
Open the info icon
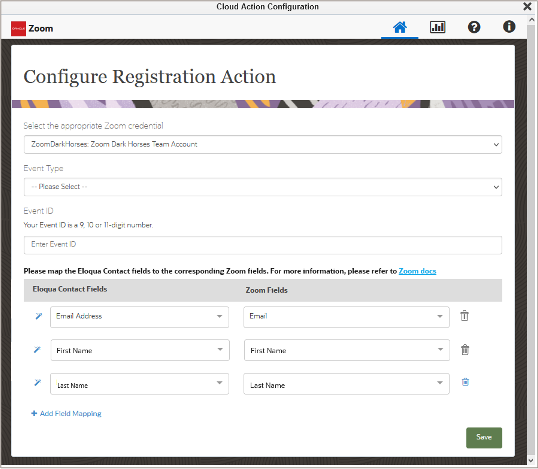click(x=509, y=27)
